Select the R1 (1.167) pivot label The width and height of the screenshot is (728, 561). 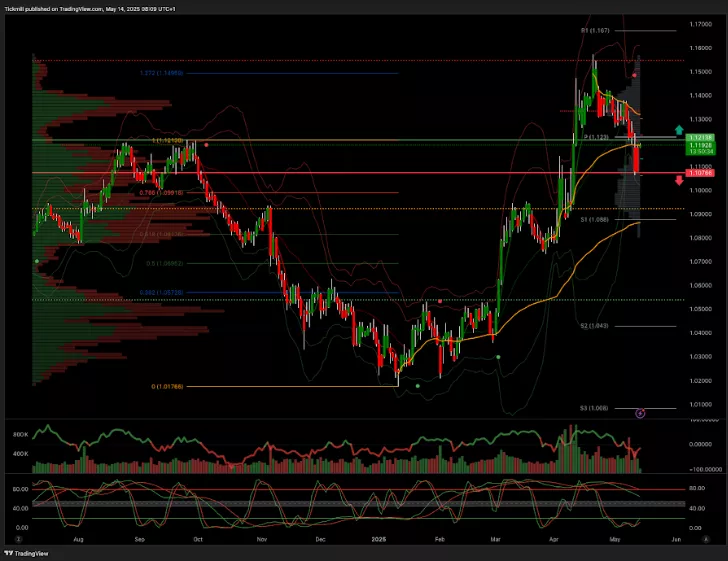[596, 30]
